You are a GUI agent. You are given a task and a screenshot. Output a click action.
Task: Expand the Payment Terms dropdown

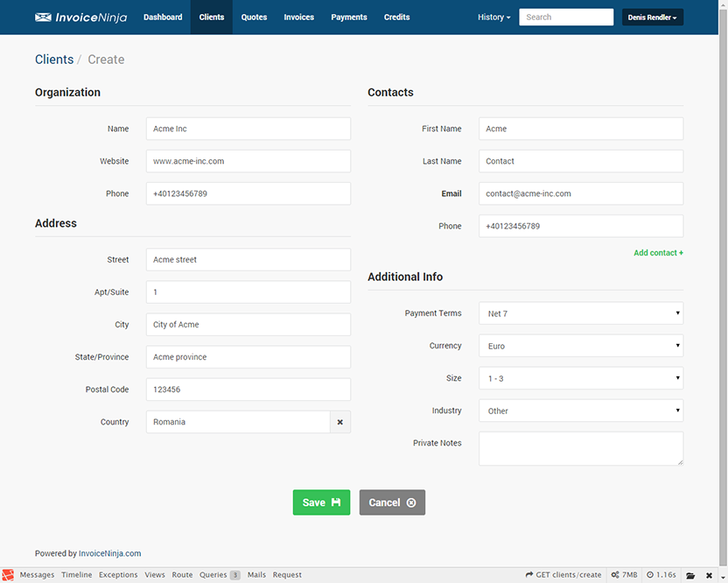click(580, 313)
